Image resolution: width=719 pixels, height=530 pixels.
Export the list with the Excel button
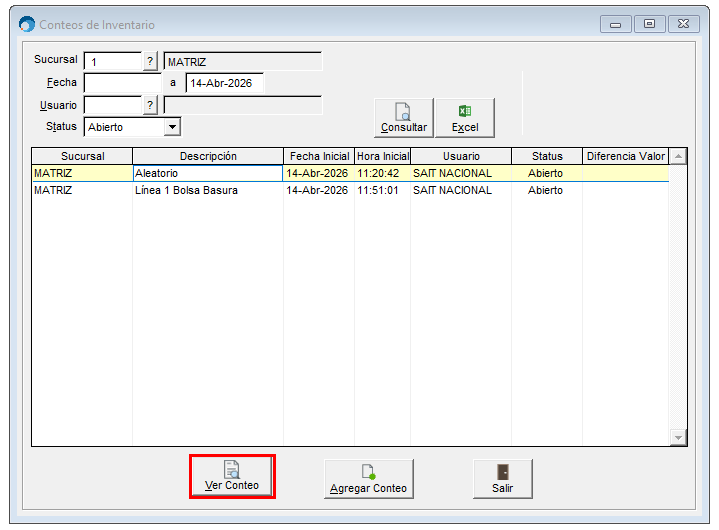(464, 118)
